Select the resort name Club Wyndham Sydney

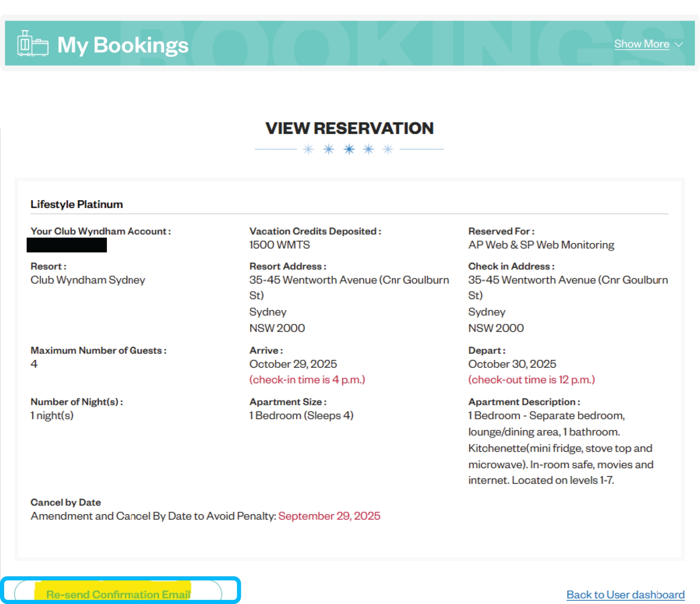click(x=87, y=280)
